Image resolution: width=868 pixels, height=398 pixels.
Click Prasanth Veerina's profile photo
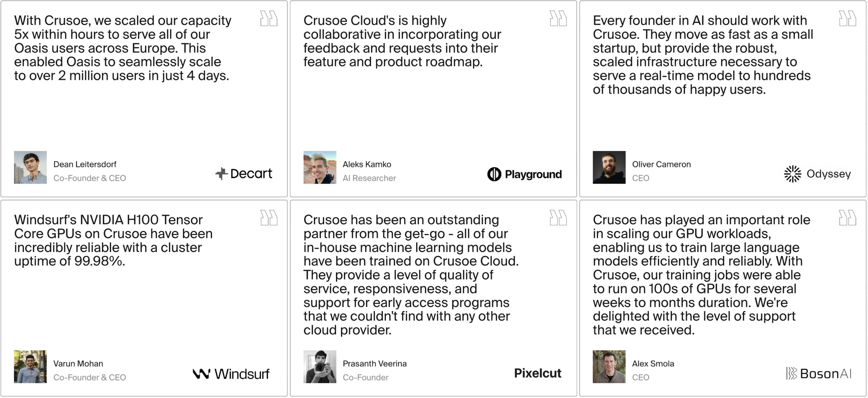(320, 367)
